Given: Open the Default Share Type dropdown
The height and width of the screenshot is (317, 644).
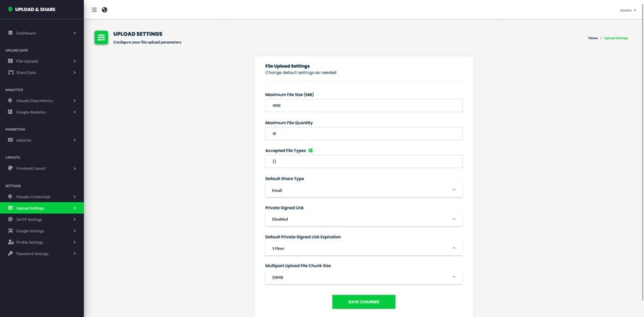Looking at the screenshot, I should (364, 190).
